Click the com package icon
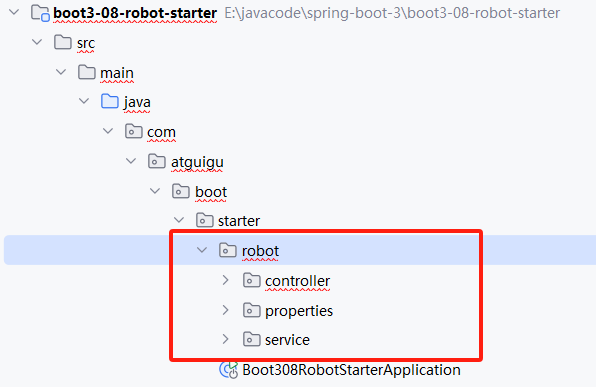596x387 pixels. (133, 132)
